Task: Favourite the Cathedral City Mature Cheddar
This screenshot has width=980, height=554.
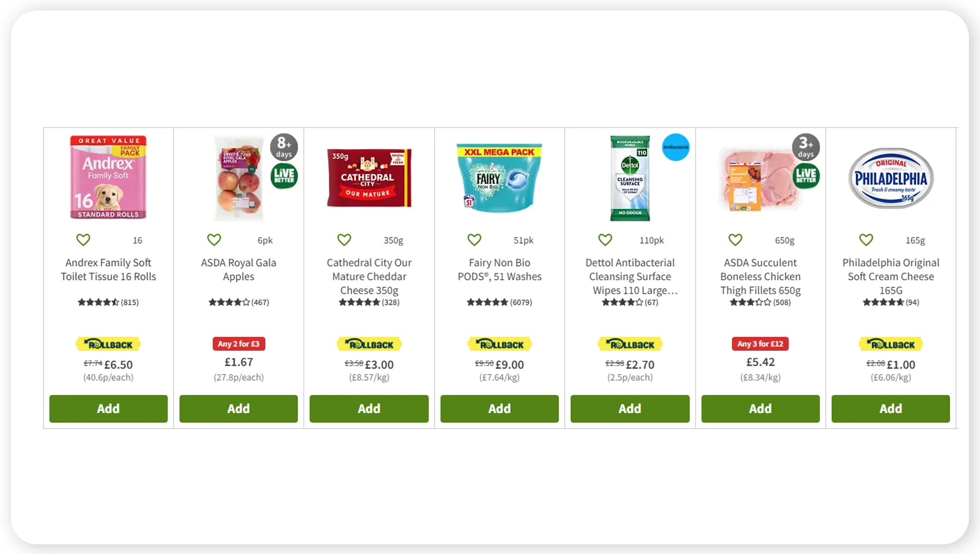Action: [344, 239]
